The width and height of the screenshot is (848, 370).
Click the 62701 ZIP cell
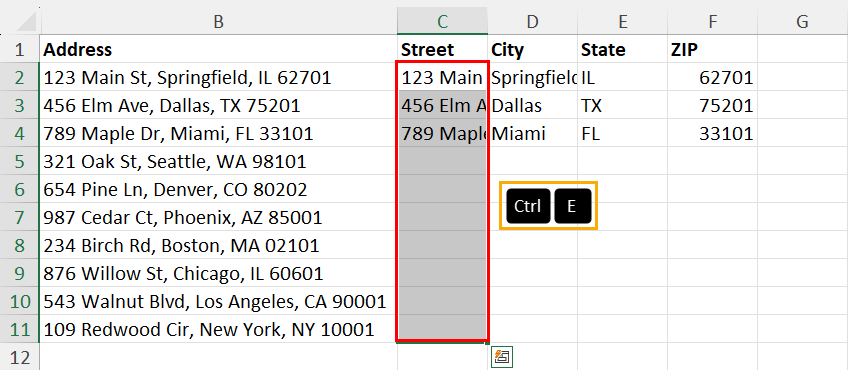pyautogui.click(x=712, y=77)
